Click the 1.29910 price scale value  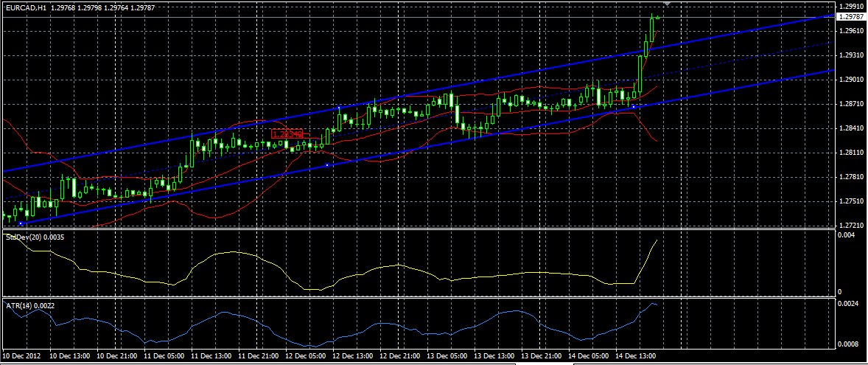[x=851, y=7]
